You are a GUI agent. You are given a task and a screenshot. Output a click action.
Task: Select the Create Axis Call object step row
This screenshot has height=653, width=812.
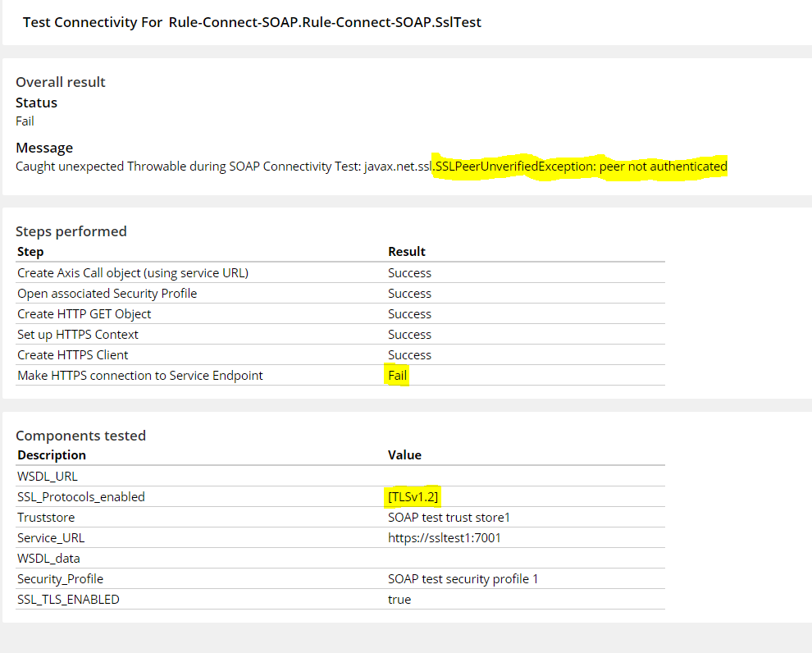coord(340,273)
